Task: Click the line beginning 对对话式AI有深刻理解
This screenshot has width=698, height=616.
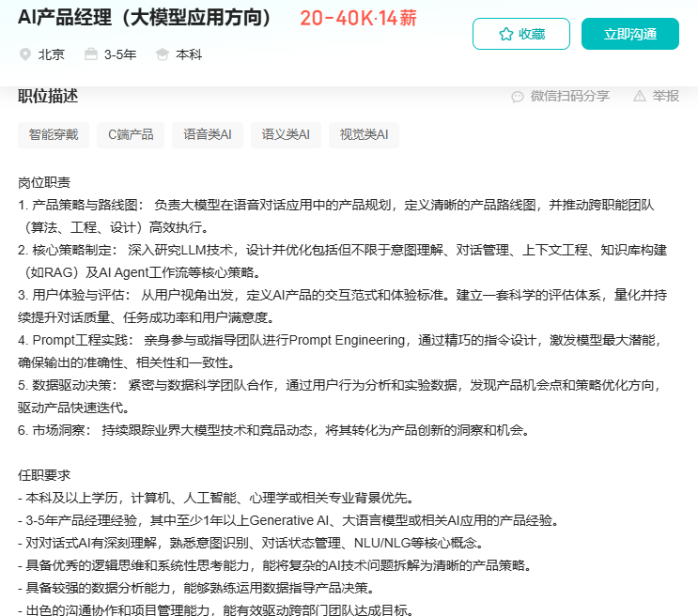Action: click(251, 543)
